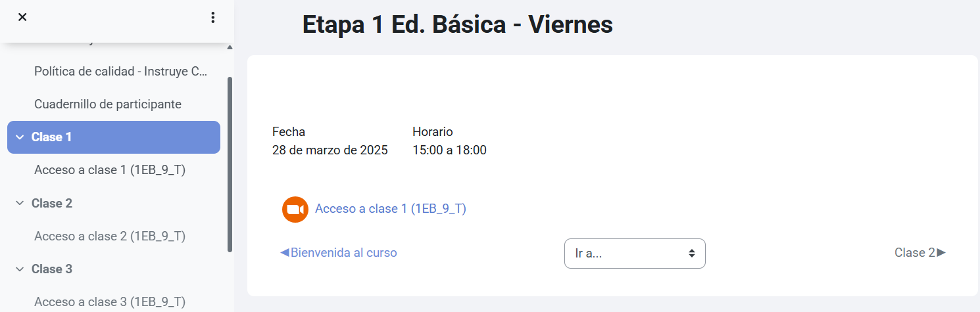Select Clase 3 section title in sidebar
This screenshot has width=980, height=312.
[x=52, y=269]
